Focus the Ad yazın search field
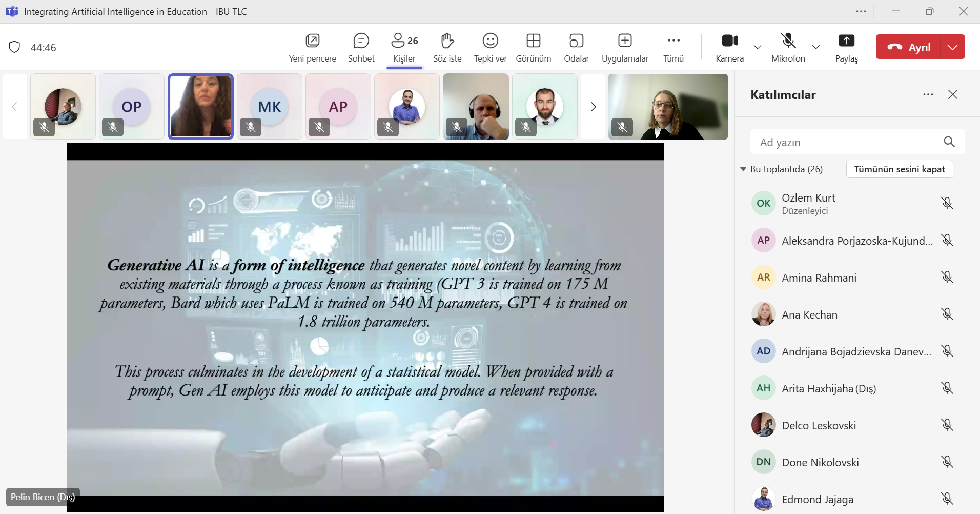Image resolution: width=980 pixels, height=514 pixels. click(x=857, y=142)
